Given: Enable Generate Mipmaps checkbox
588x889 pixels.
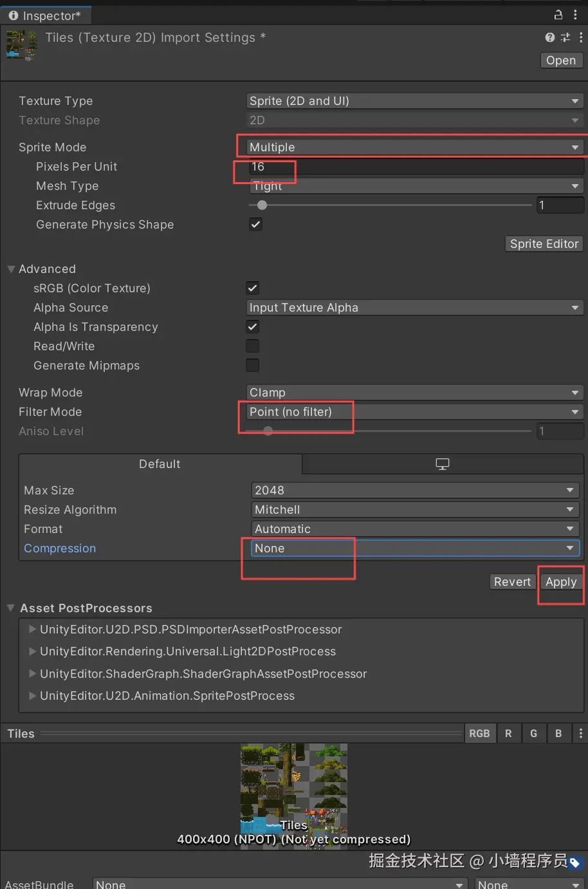Looking at the screenshot, I should 253,365.
